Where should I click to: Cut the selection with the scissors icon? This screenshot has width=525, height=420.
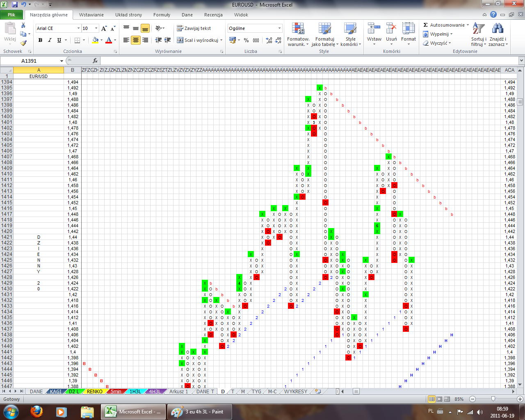tap(23, 25)
